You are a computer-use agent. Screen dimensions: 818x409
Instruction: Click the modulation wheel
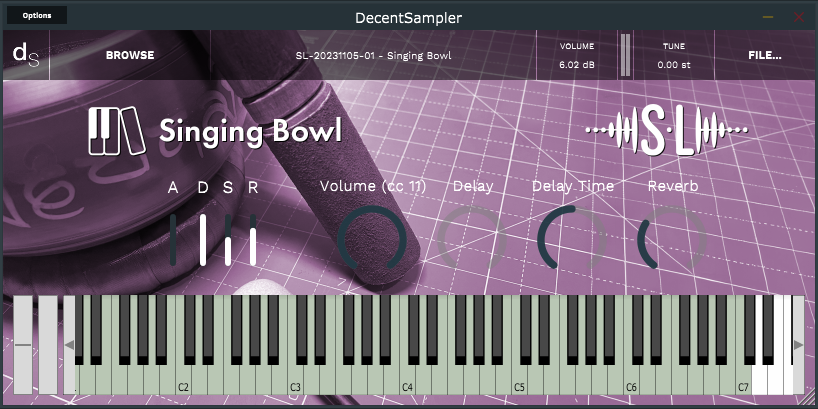coord(49,345)
